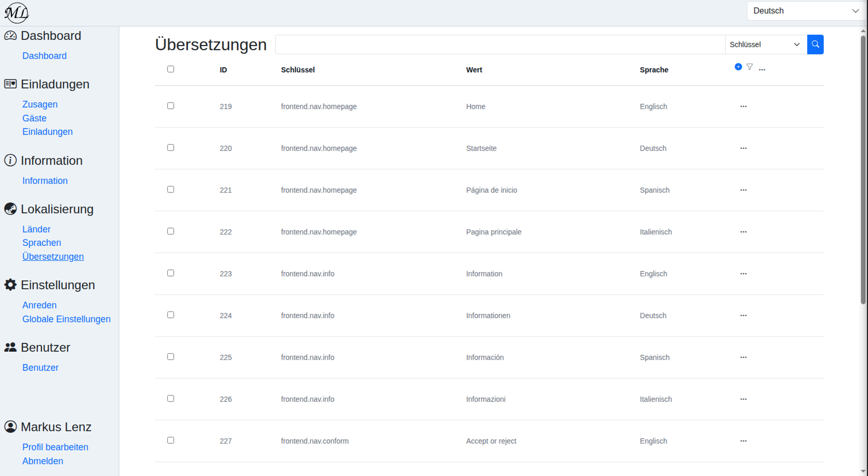Click into the translations search text field
The image size is (868, 476).
[500, 45]
